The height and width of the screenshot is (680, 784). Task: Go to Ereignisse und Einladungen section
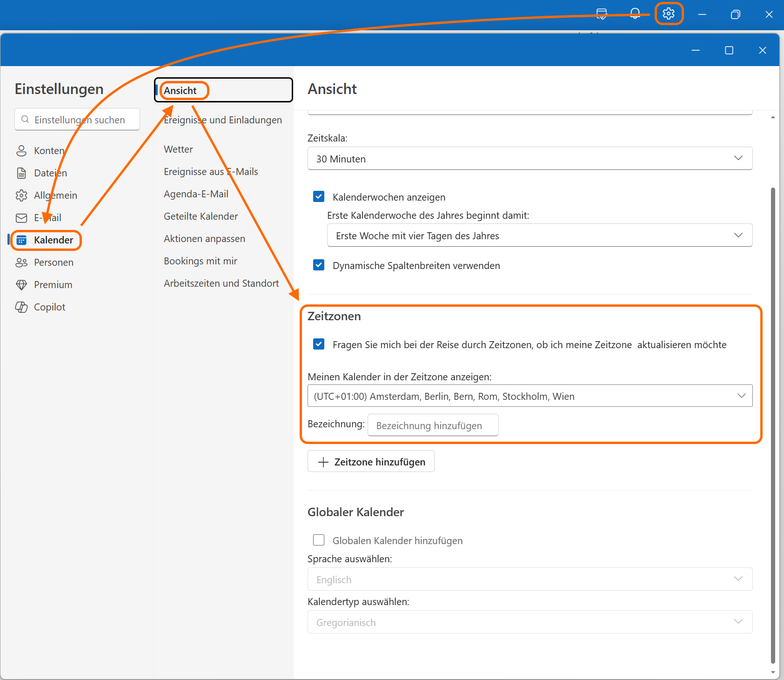[223, 120]
